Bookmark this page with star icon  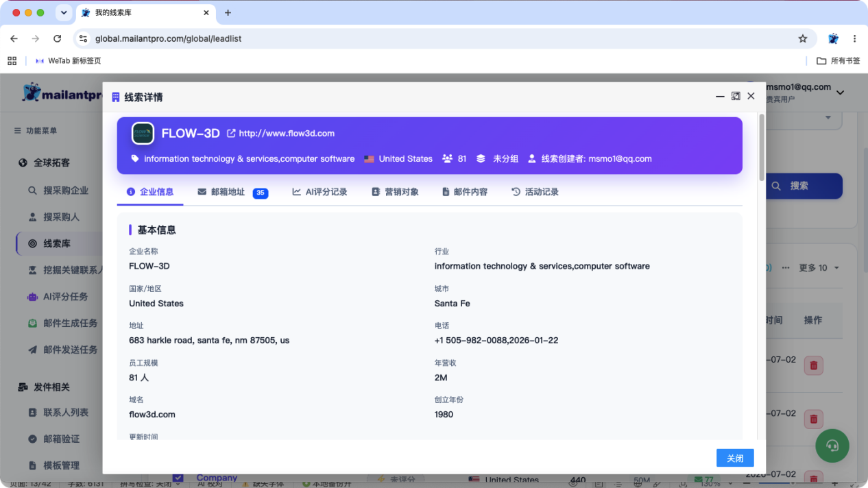803,39
